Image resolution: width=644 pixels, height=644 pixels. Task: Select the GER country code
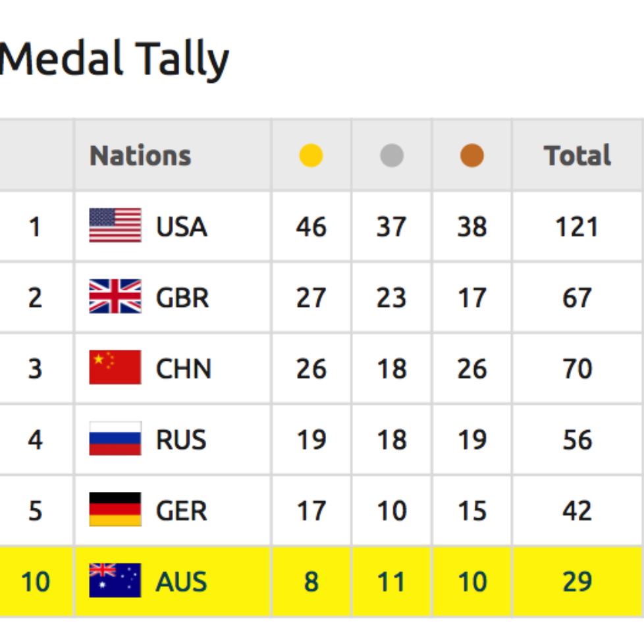click(182, 511)
